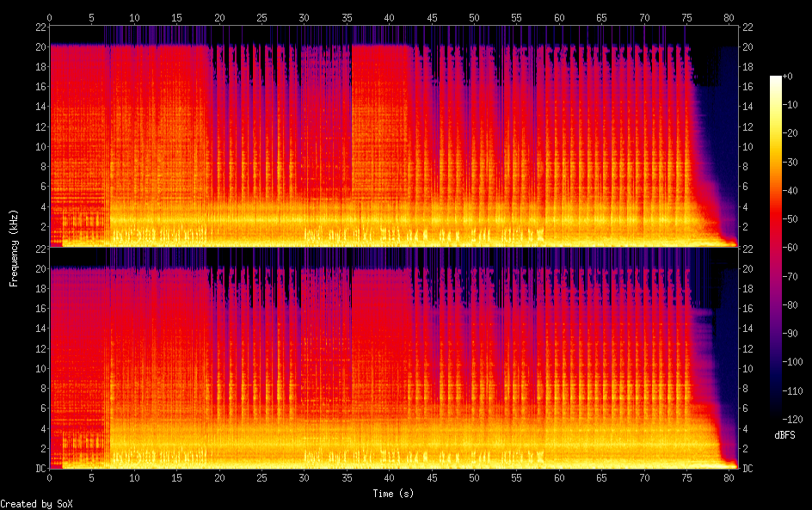Image resolution: width=812 pixels, height=510 pixels.
Task: Click "50" on the bottom time axis
Action: click(x=474, y=478)
